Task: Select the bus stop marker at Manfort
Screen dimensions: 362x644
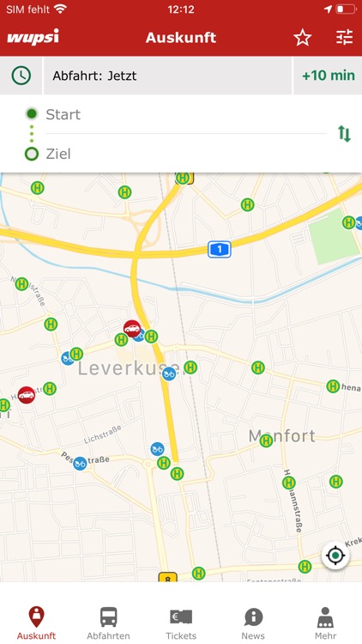Action: tap(266, 441)
